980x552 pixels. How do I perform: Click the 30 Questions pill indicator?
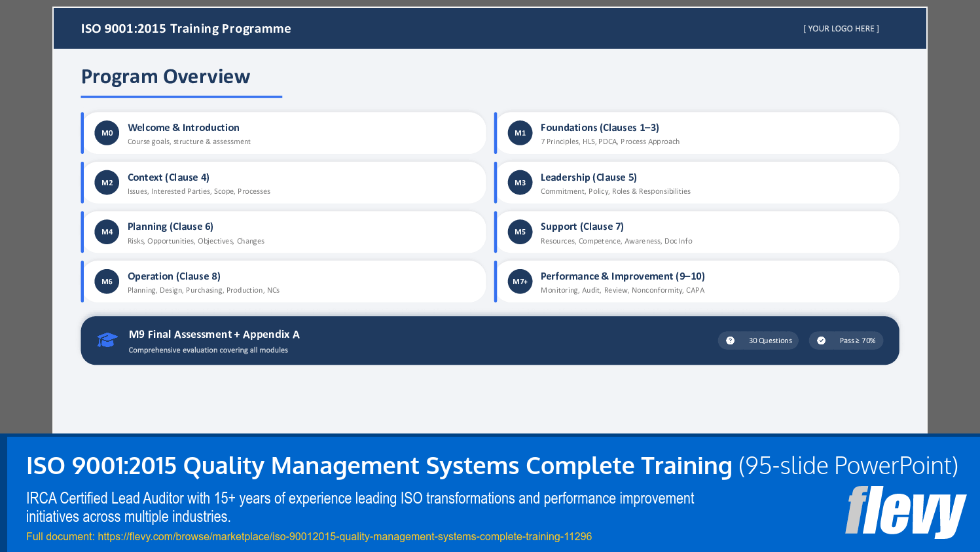point(758,340)
